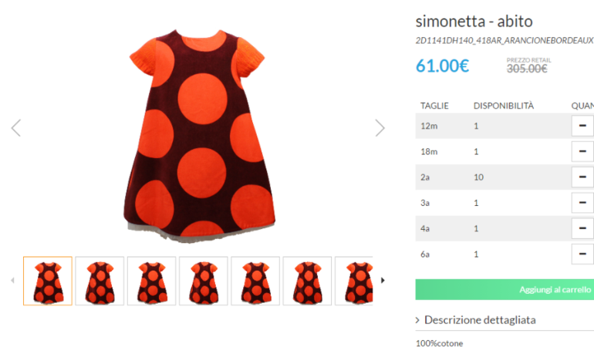This screenshot has height=364, width=594.
Task: Select the third dress thumbnail
Action: click(152, 281)
